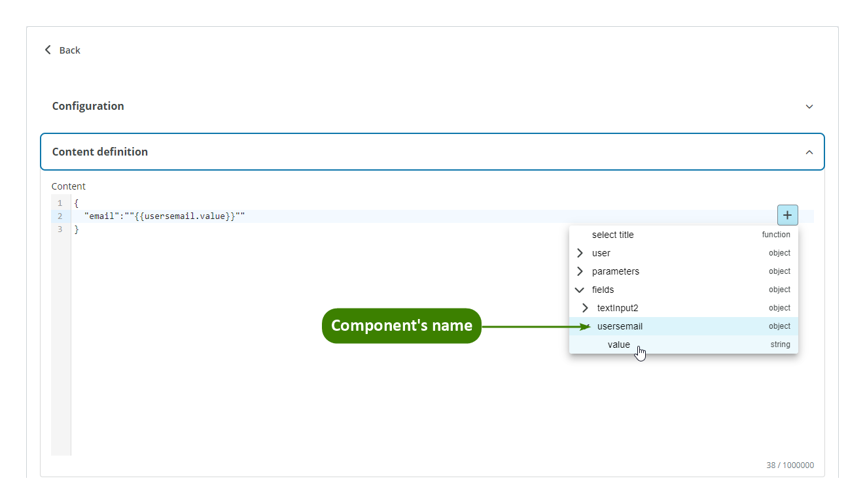Screen dimensions: 865x504
Task: Expand the parameters object arrow
Action: [x=580, y=271]
